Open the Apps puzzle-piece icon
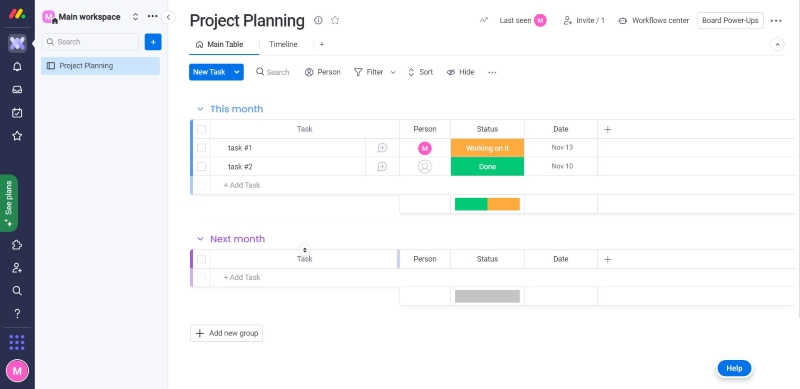 click(x=17, y=245)
